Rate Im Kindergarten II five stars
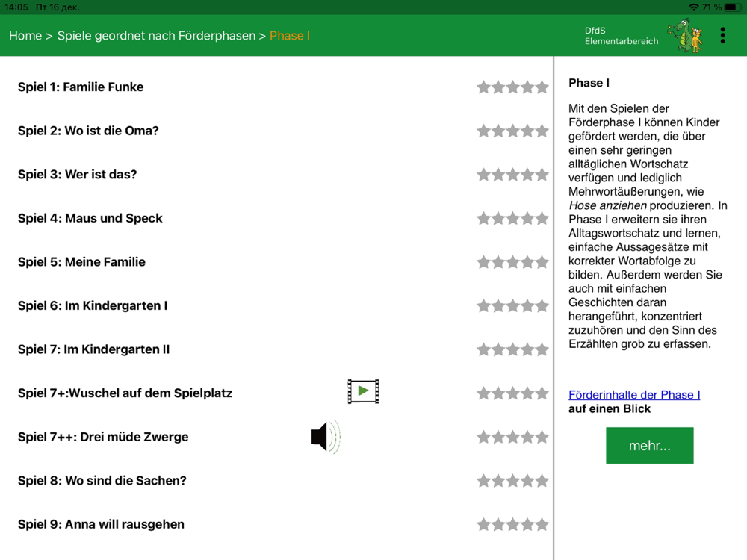 pyautogui.click(x=542, y=349)
